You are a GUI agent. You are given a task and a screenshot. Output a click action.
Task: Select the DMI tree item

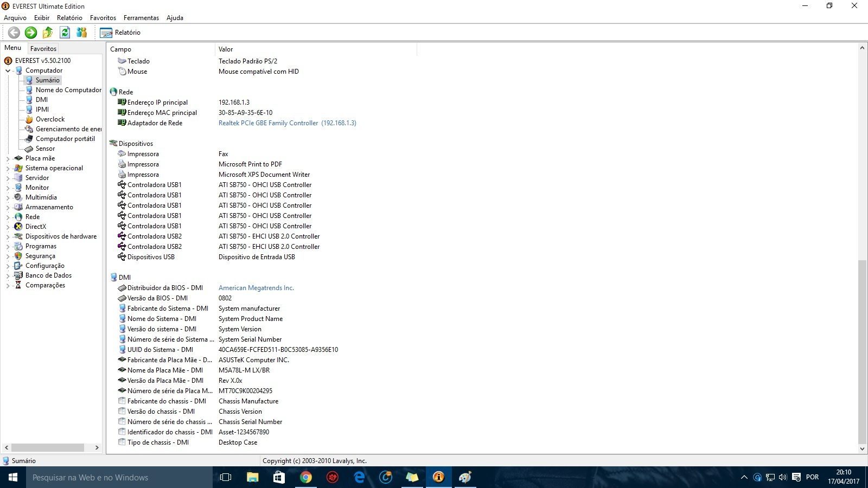pos(42,100)
